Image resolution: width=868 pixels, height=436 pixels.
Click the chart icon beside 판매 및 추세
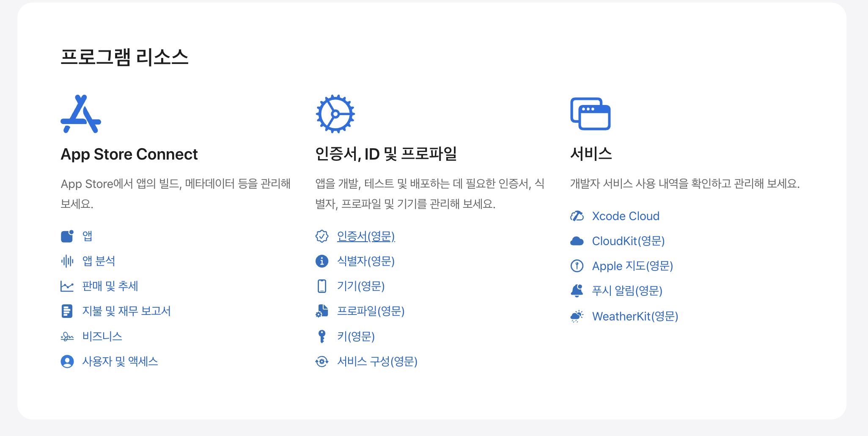(x=67, y=286)
